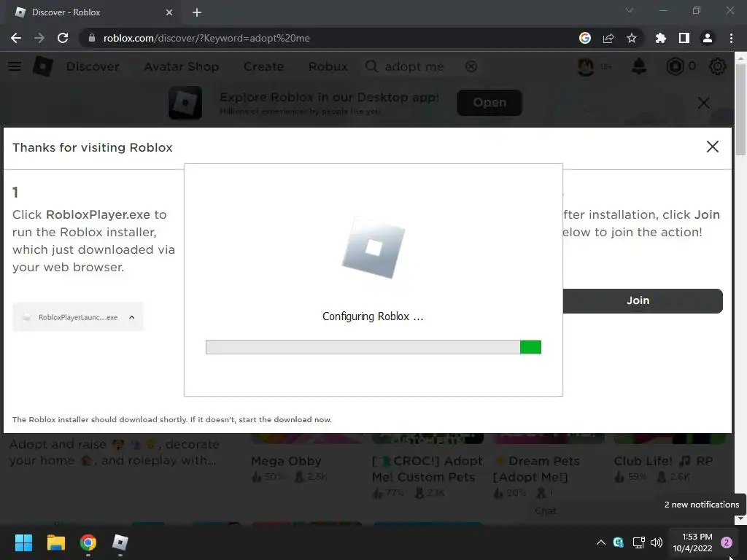Screen dimensions: 747x560
Task: Open Robux in Roblox navbar
Action: click(x=328, y=66)
